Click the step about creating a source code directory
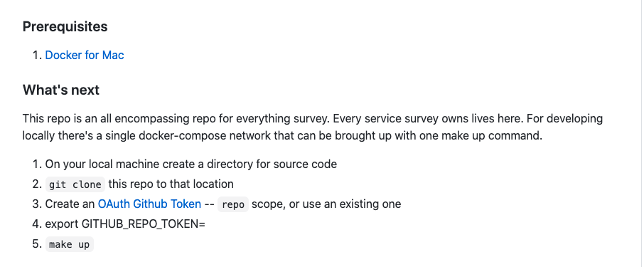The image size is (644, 267). click(191, 164)
